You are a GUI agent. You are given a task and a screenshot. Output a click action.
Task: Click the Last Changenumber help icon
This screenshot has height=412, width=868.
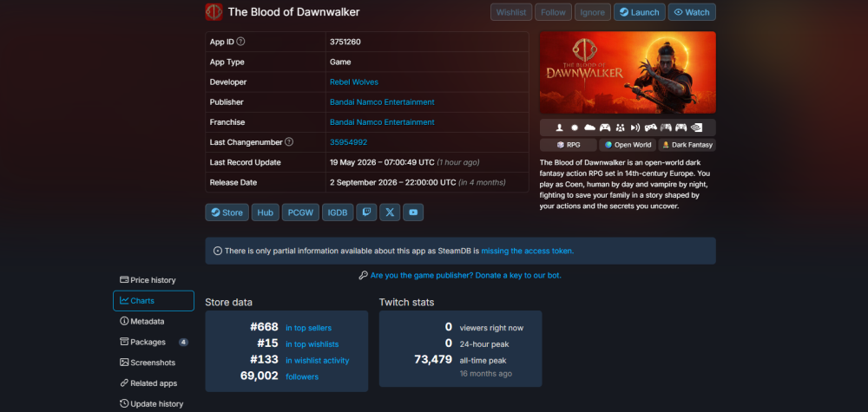[289, 142]
